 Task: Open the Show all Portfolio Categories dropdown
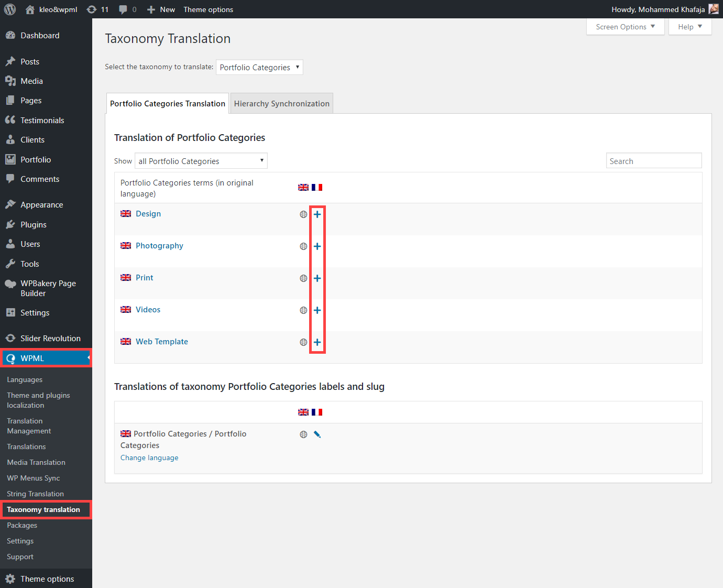click(201, 161)
